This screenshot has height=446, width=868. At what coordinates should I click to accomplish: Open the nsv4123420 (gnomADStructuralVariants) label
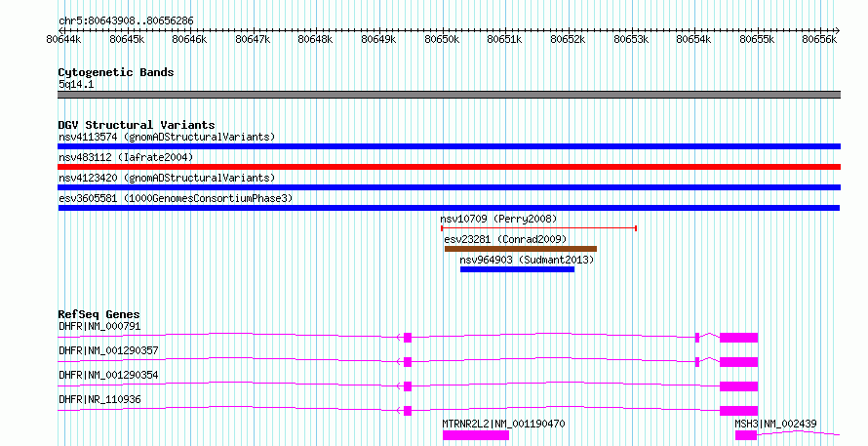167,178
